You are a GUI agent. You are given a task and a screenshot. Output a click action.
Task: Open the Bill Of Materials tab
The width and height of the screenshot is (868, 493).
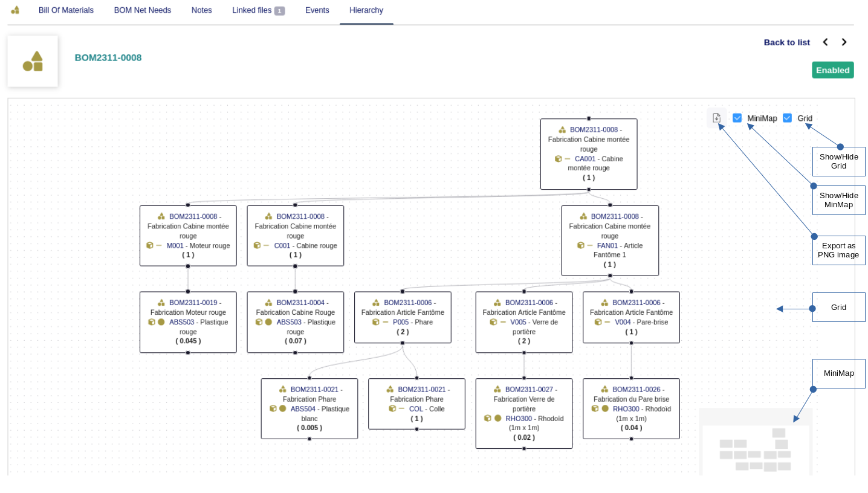point(66,10)
